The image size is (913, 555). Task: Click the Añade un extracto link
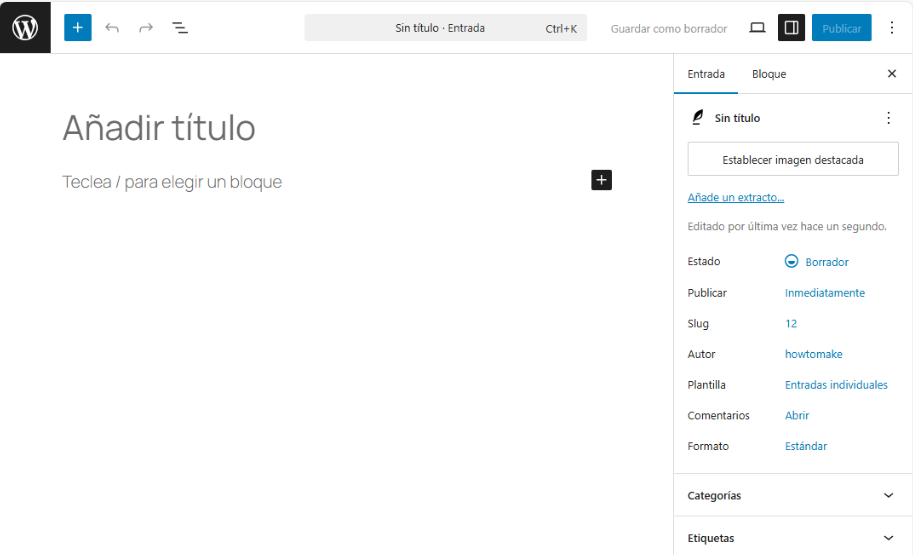[736, 198]
